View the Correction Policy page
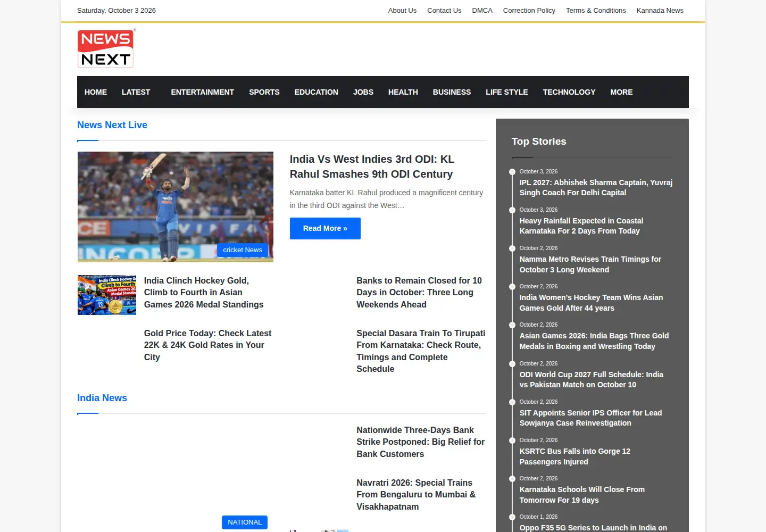766x532 pixels. [529, 10]
